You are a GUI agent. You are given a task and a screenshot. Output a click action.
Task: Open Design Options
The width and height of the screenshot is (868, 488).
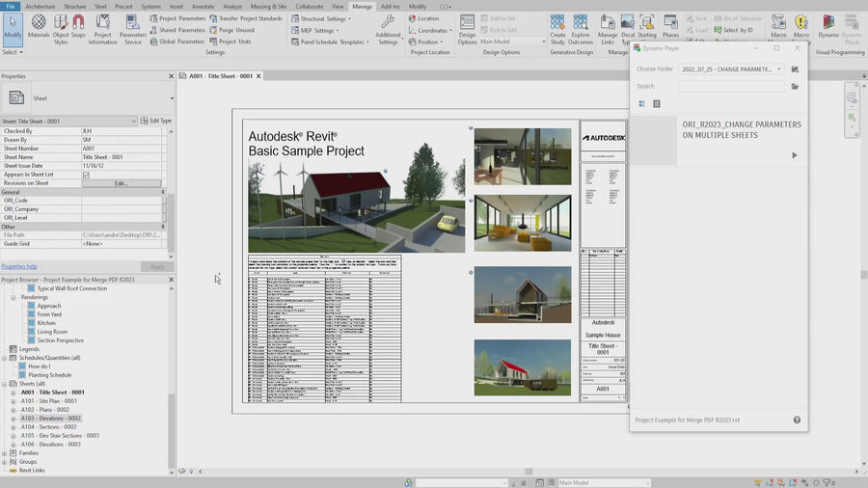(x=467, y=30)
